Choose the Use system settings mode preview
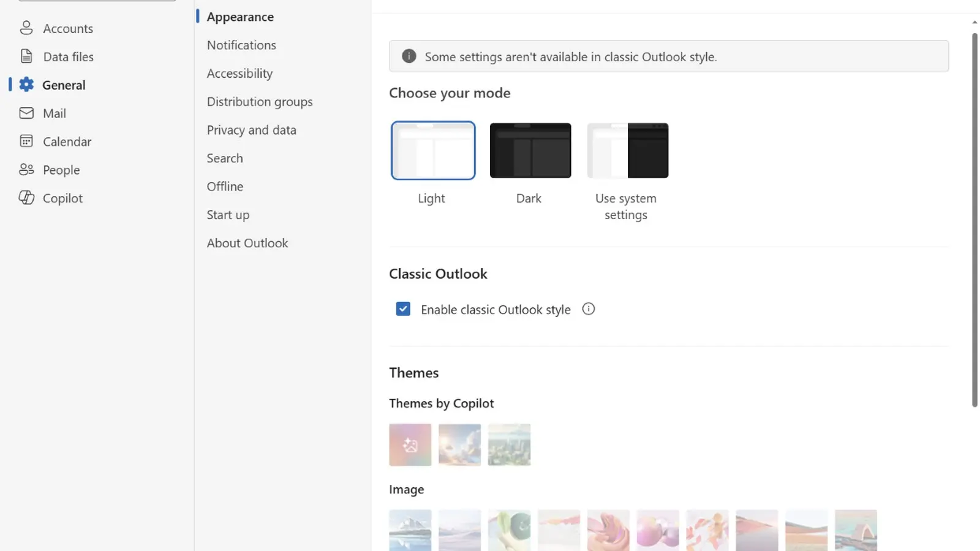 coord(628,150)
